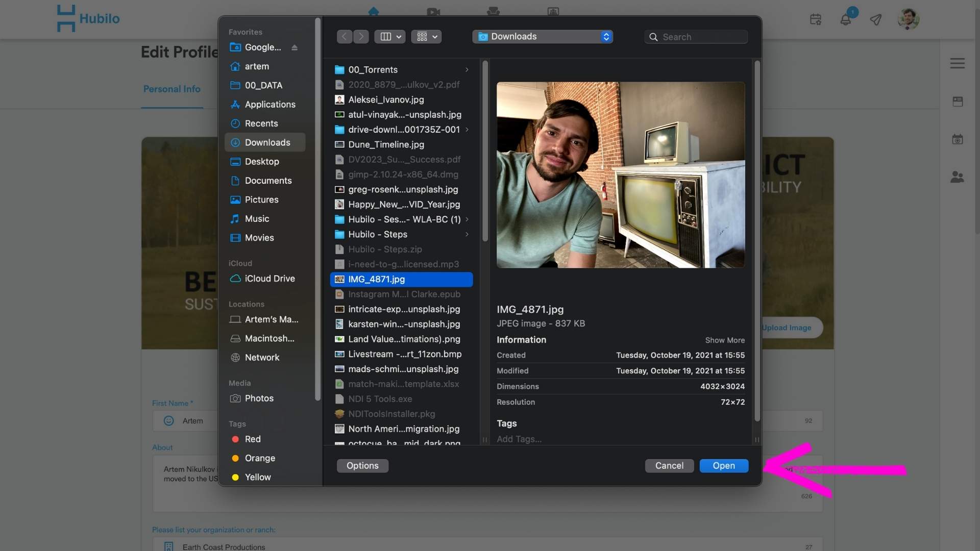Click the paper plane send icon
This screenshot has width=980, height=551.
tap(876, 20)
